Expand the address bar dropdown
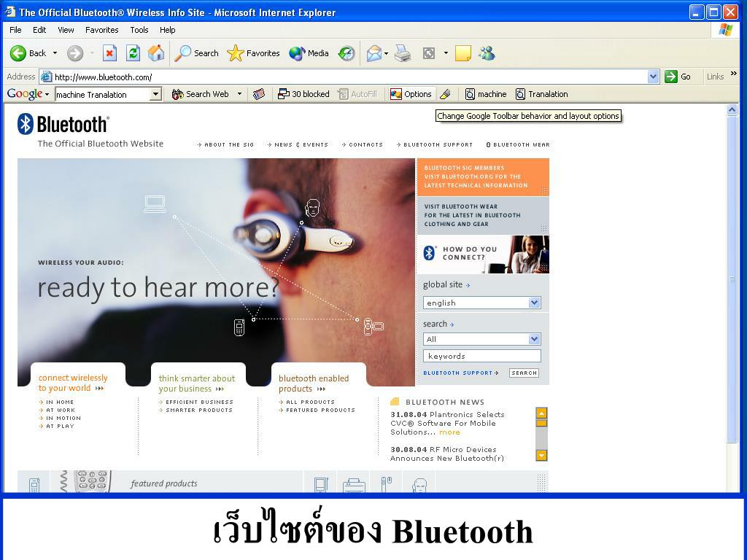 [x=653, y=77]
